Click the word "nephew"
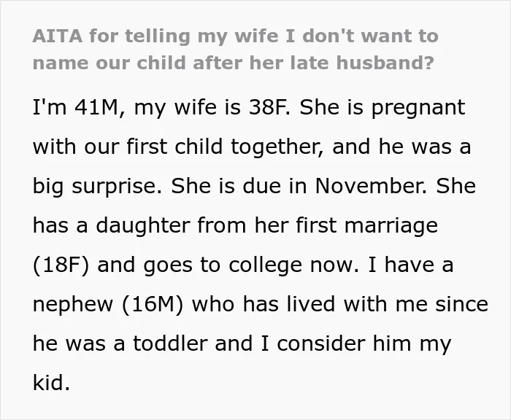 [73, 305]
